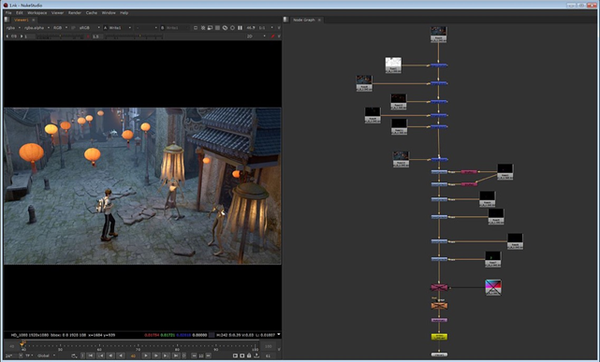Click the scanline/full frame processing icon

click(x=218, y=28)
